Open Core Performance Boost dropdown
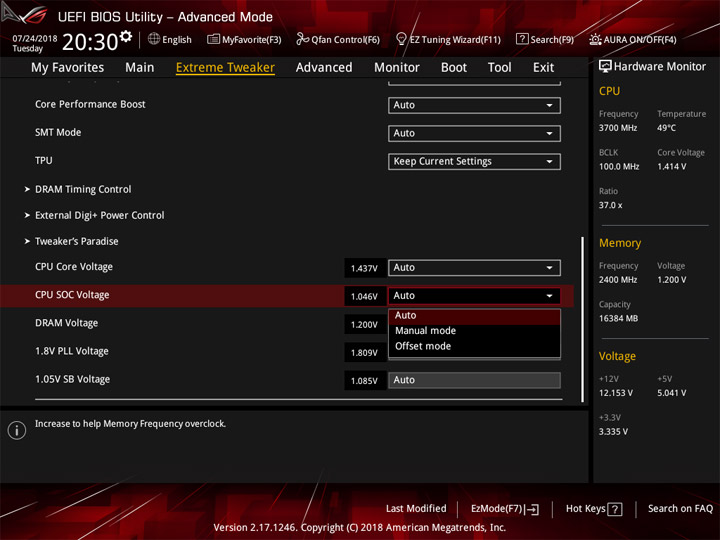Screen dimensions: 720x540 tap(474, 105)
